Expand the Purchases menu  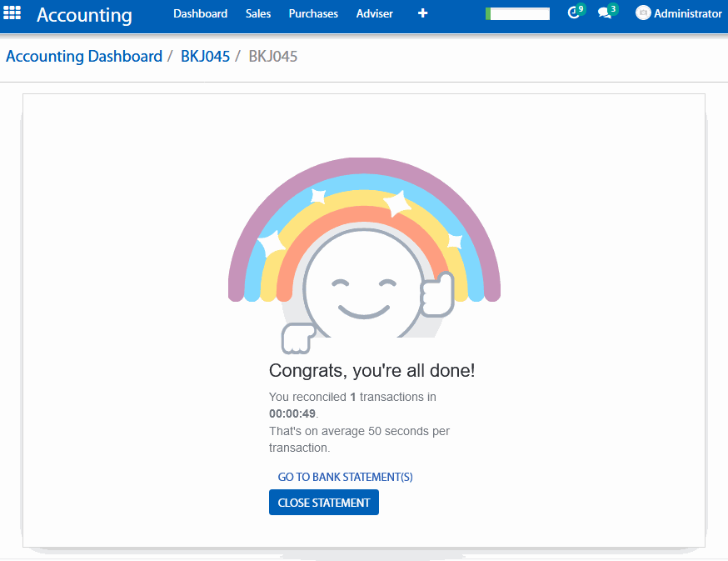point(313,14)
